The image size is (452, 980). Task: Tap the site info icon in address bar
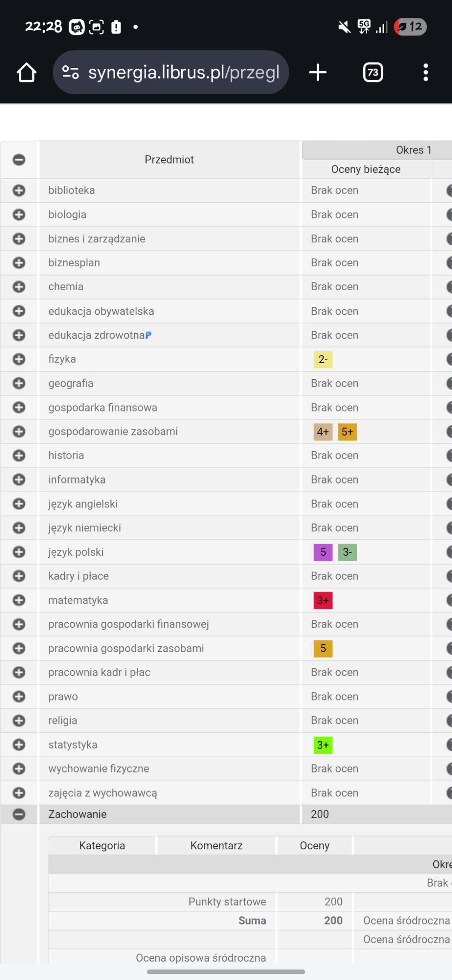tap(70, 73)
